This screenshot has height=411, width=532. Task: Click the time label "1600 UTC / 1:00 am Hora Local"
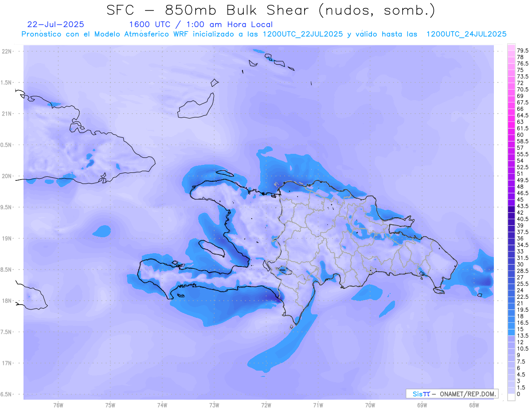(x=201, y=24)
